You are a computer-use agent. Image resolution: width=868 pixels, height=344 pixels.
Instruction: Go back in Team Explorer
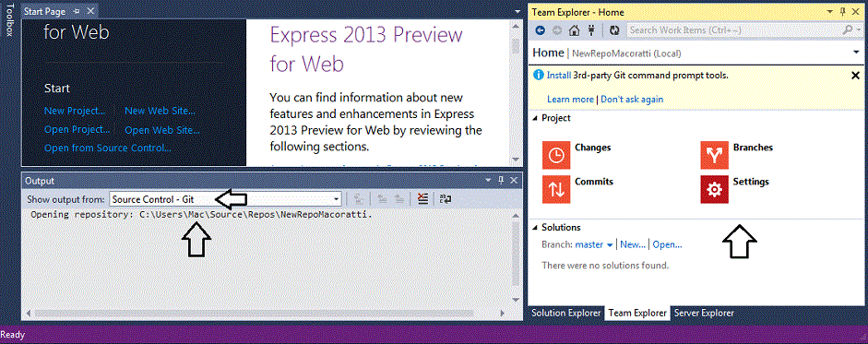(541, 30)
